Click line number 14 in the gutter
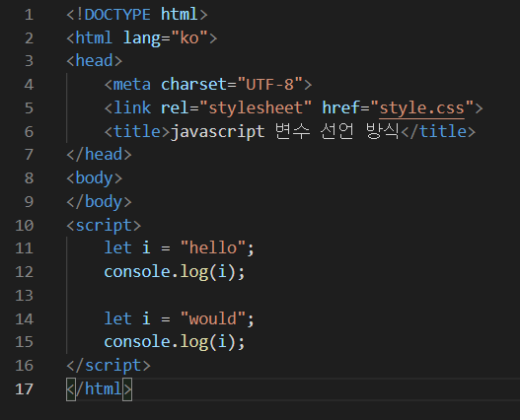The height and width of the screenshot is (420, 520). tap(25, 319)
